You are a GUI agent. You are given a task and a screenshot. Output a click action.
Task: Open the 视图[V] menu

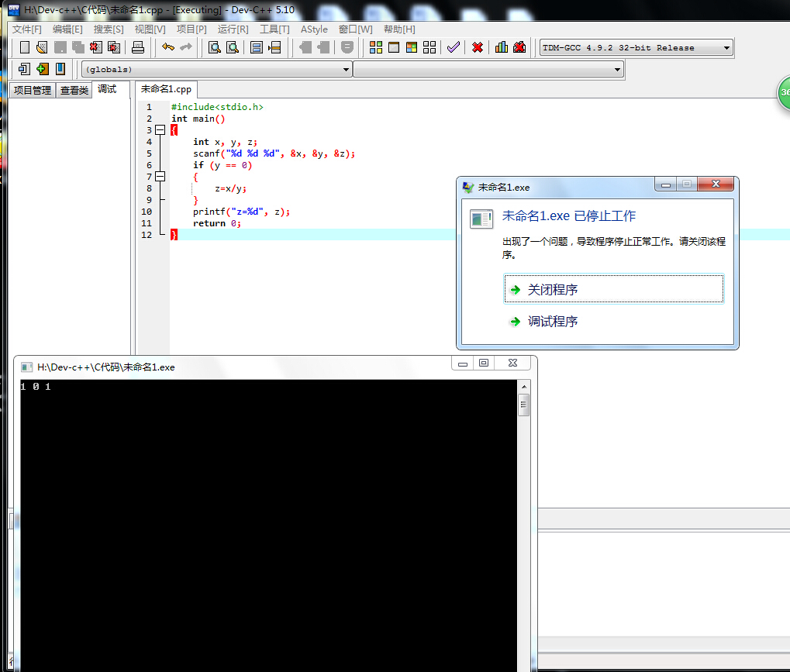[150, 29]
